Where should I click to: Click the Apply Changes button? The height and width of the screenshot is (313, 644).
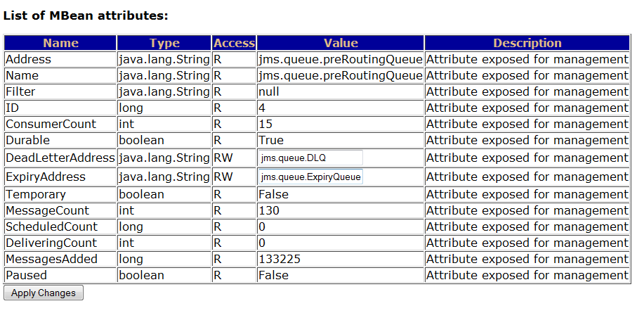[x=44, y=293]
